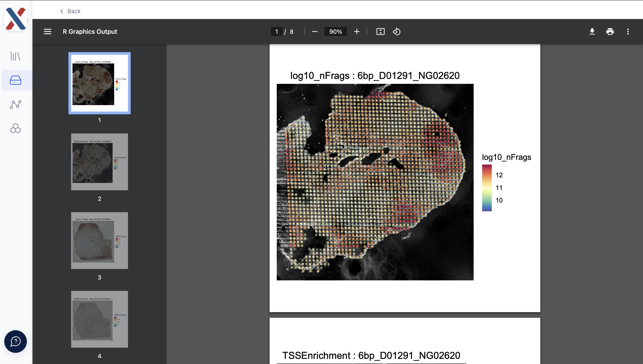643x364 pixels.
Task: Select page 1 thumbnail
Action: pyautogui.click(x=100, y=83)
